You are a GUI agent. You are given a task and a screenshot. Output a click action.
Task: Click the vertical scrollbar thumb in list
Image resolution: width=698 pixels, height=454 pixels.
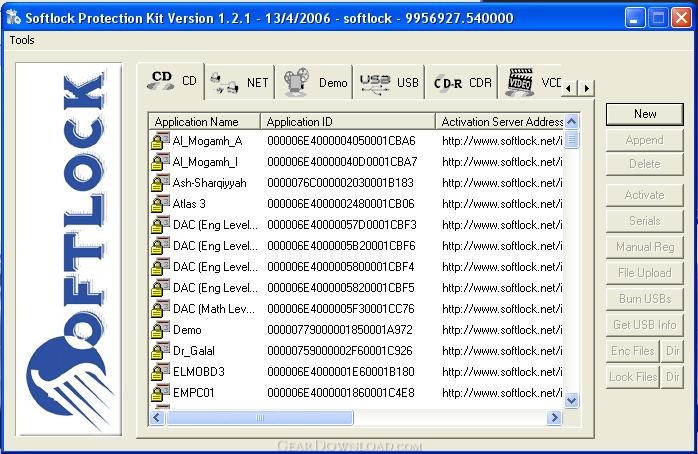click(x=572, y=139)
